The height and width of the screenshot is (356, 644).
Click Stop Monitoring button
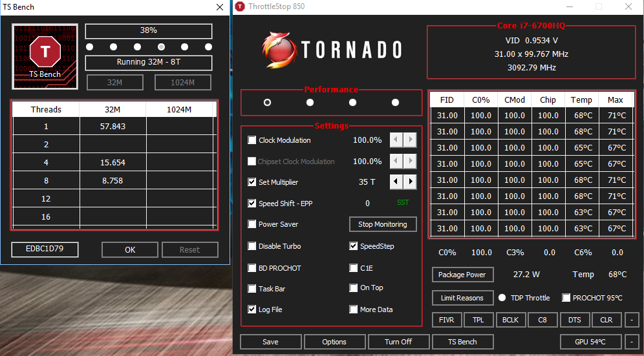pos(383,224)
